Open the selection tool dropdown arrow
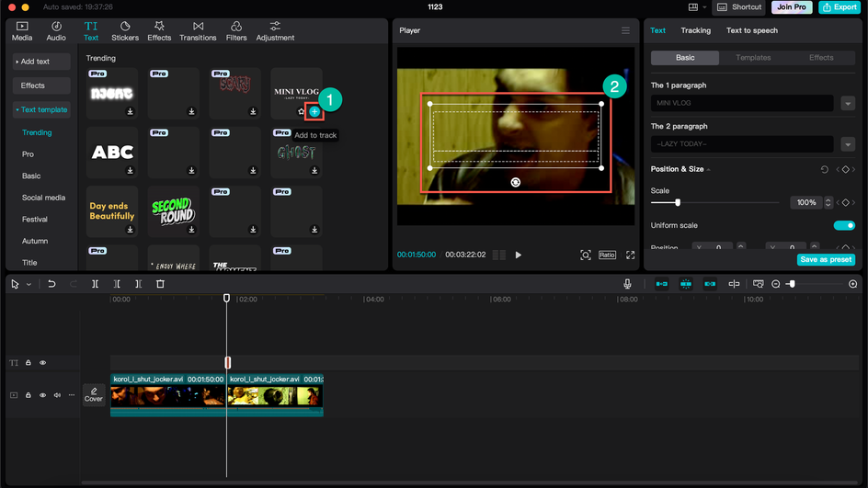This screenshot has height=488, width=868. click(29, 284)
